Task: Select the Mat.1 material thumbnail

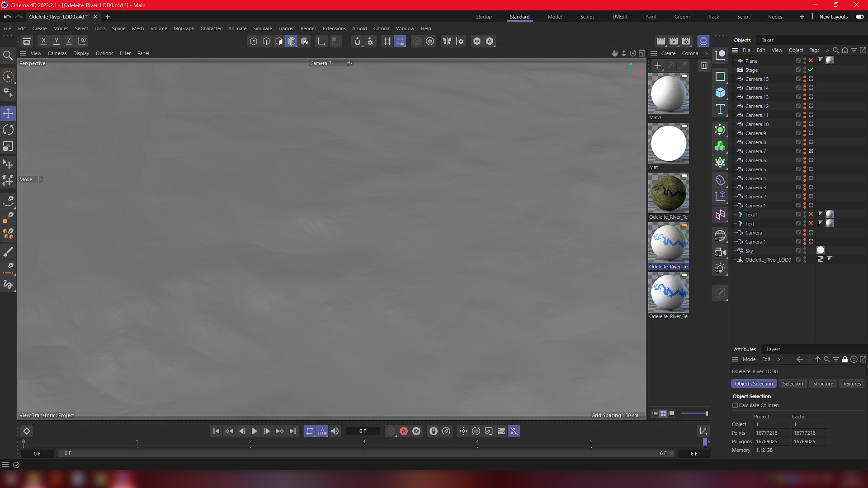Action: coord(668,94)
